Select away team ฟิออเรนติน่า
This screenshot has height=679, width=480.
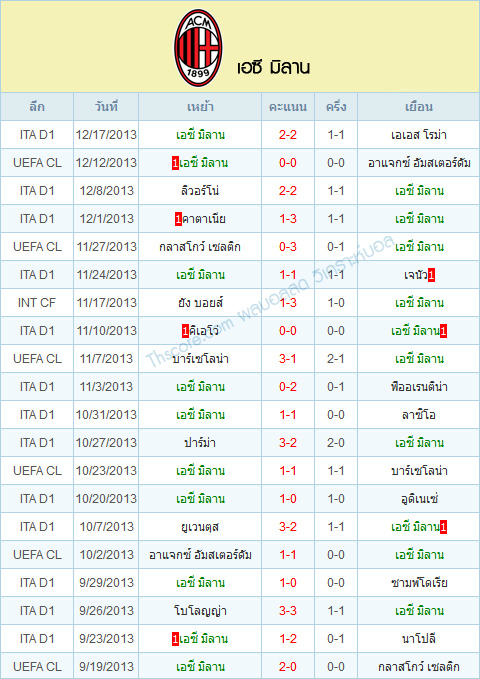coord(418,387)
